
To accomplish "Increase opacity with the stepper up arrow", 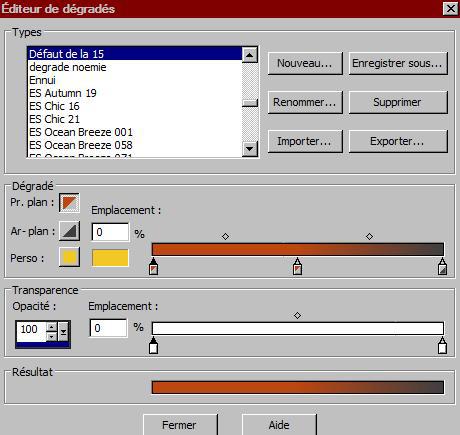I will point(51,327).
